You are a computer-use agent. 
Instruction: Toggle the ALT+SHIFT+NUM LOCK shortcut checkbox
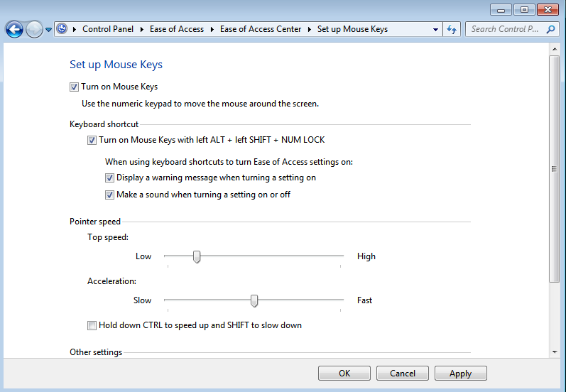(92, 140)
